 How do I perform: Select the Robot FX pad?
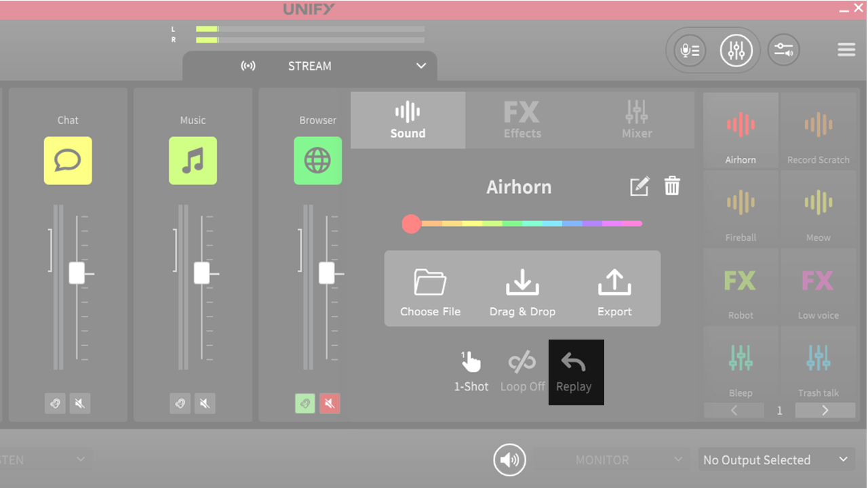741,286
